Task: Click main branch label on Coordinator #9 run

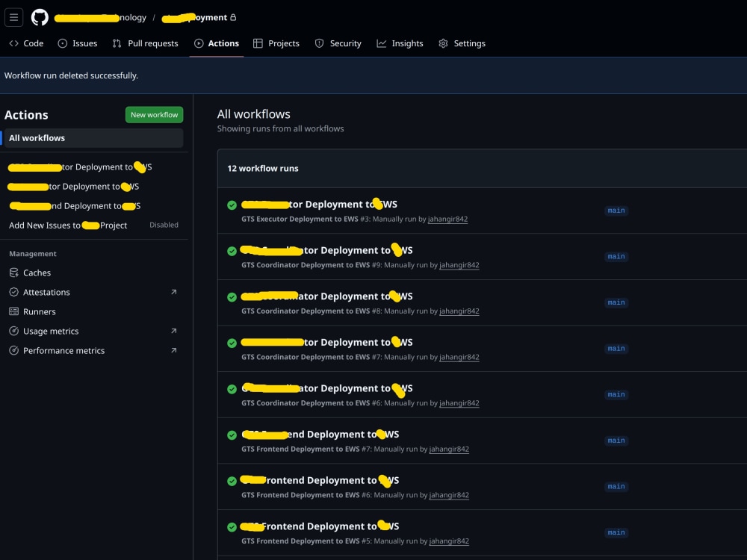Action: click(x=616, y=257)
